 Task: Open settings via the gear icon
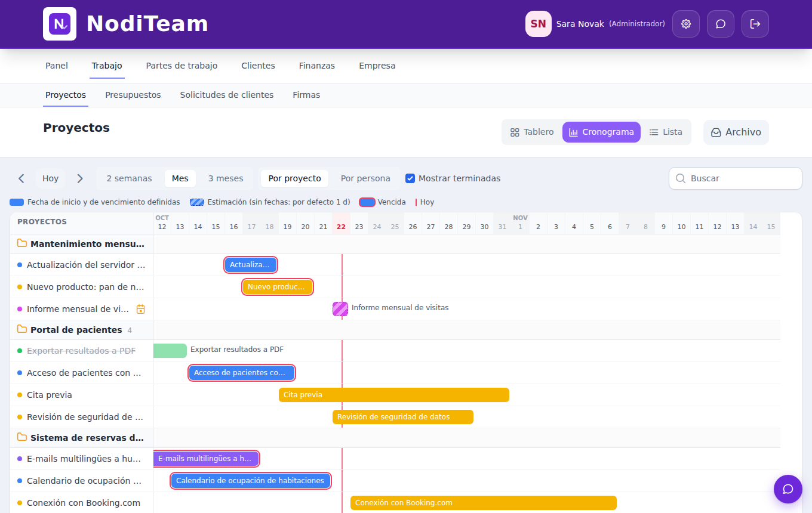pyautogui.click(x=686, y=24)
